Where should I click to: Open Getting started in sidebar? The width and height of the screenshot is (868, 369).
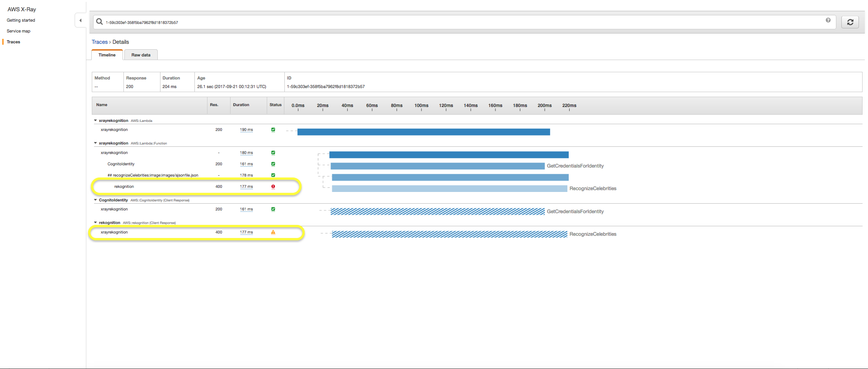point(21,20)
